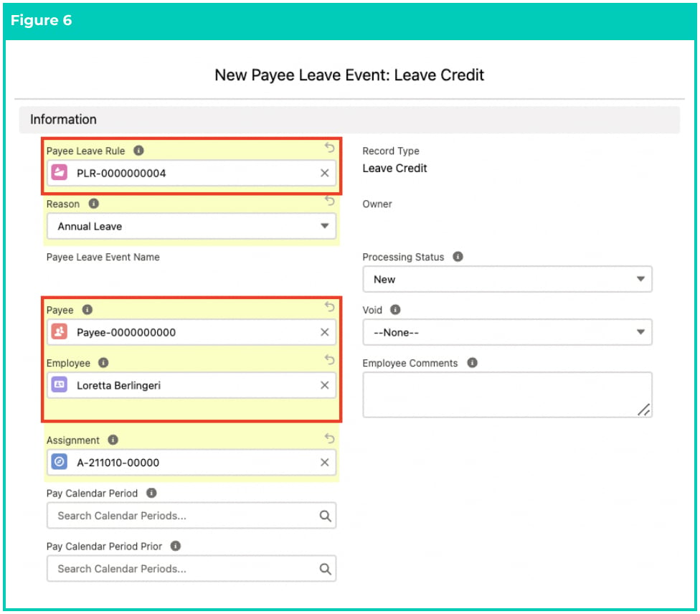Viewport: 700px width, 614px height.
Task: Click info icon next to Assignment
Action: [113, 440]
